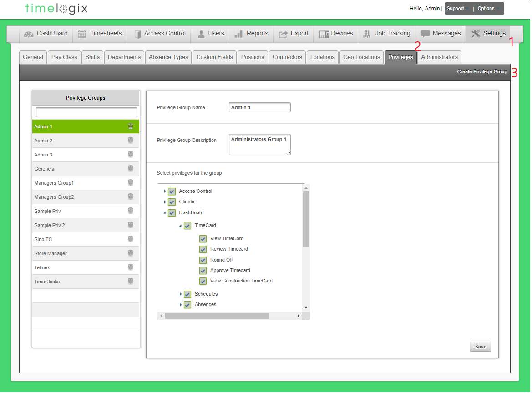Open the Support dropdown menu
Viewport: 532px width, 393px height.
(x=457, y=9)
